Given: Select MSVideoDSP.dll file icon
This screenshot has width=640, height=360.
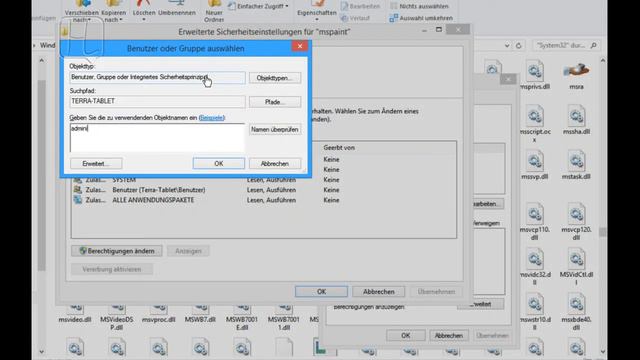Looking at the screenshot, I should [117, 309].
